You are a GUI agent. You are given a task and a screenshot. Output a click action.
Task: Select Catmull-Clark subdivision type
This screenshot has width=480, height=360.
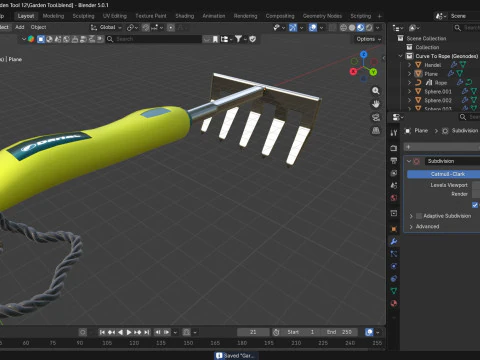[443, 174]
